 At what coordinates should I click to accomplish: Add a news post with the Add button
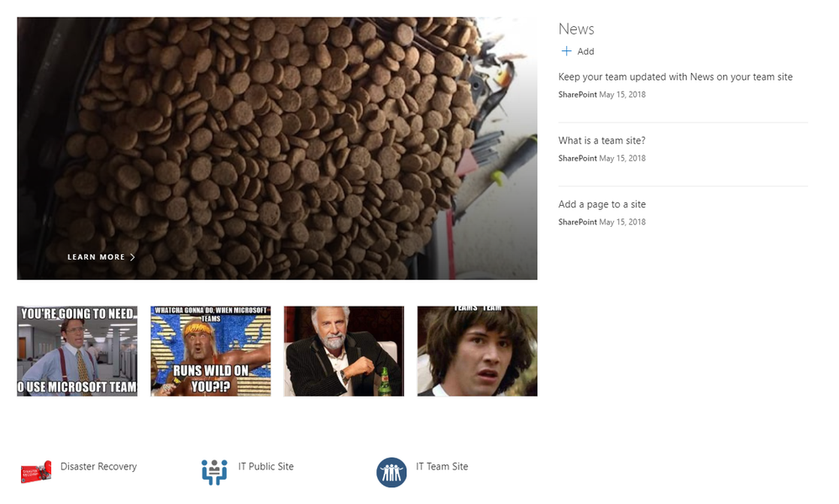coord(577,51)
